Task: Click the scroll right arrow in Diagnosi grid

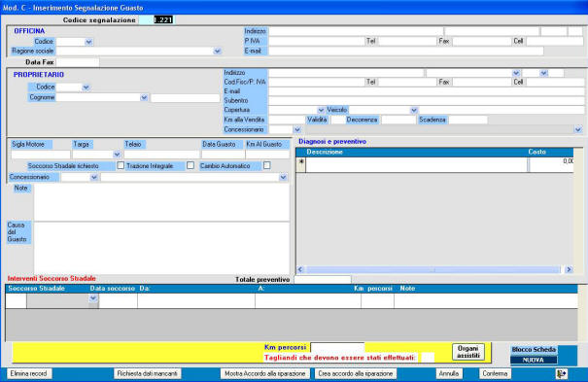Action: pyautogui.click(x=569, y=269)
